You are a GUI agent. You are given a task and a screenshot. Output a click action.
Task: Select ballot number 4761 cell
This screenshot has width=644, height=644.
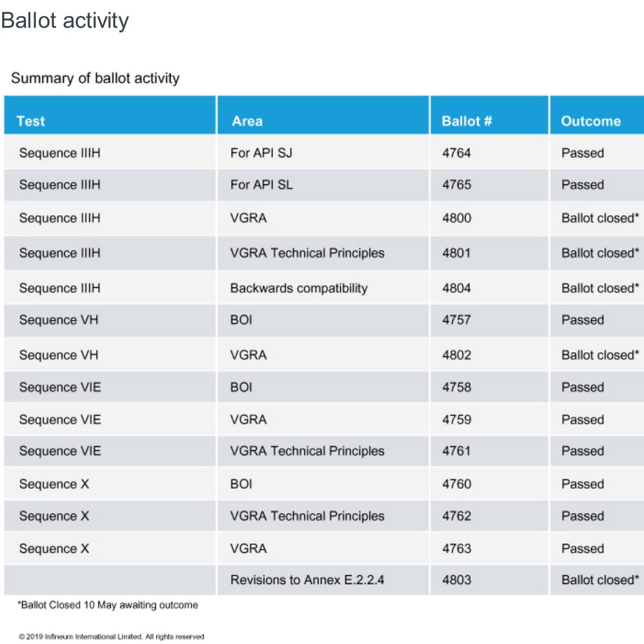pos(489,451)
